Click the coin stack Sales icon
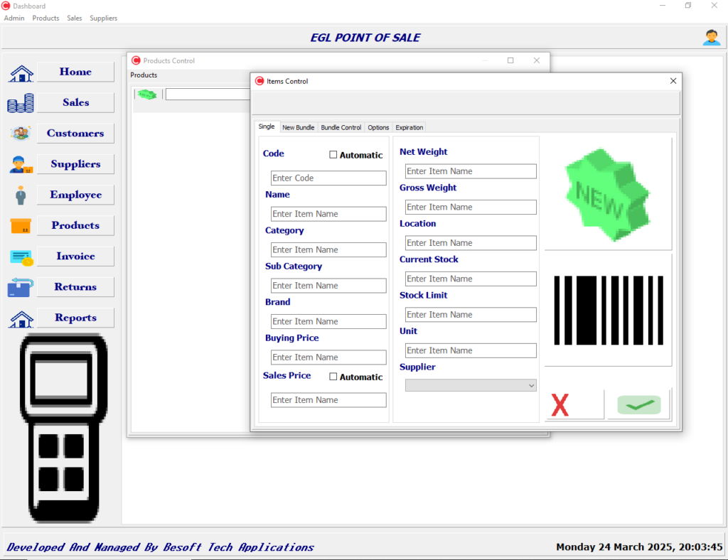 click(21, 103)
